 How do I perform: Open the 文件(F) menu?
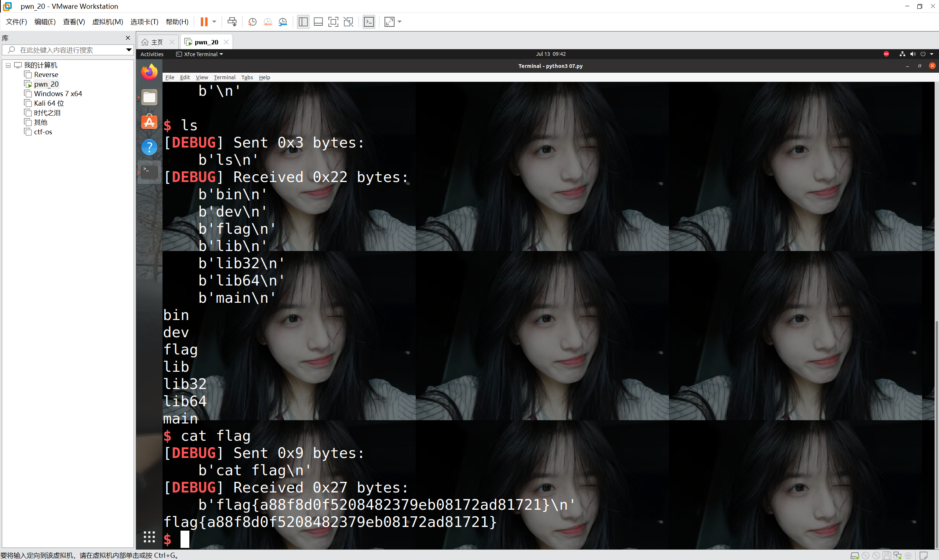tap(16, 22)
